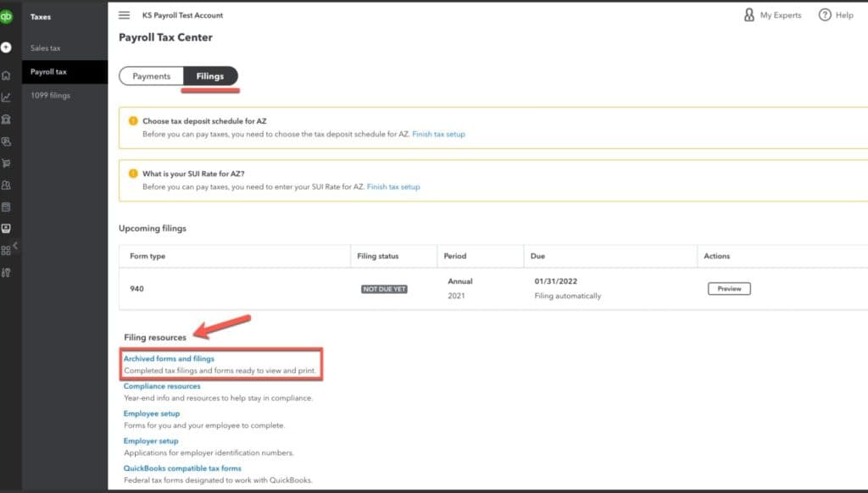The height and width of the screenshot is (493, 868).
Task: Click Finish tax setup for SUI Rate
Action: click(393, 186)
